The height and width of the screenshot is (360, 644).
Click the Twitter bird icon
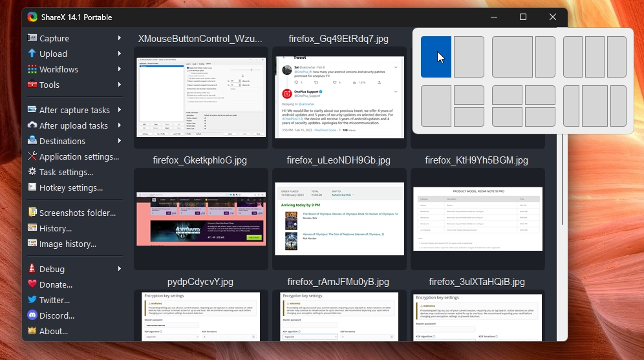pos(32,300)
